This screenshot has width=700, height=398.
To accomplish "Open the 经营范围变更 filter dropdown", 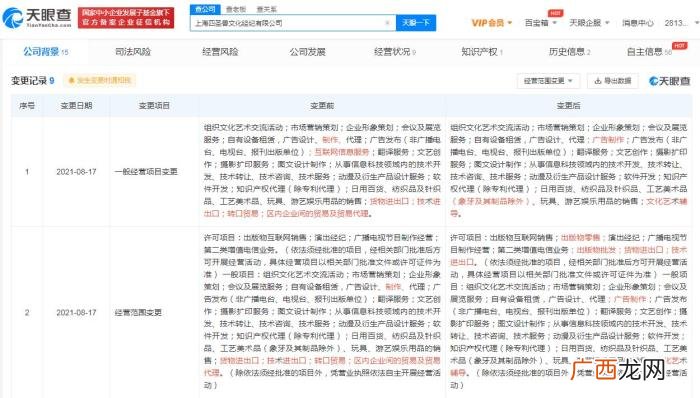I will (x=548, y=81).
